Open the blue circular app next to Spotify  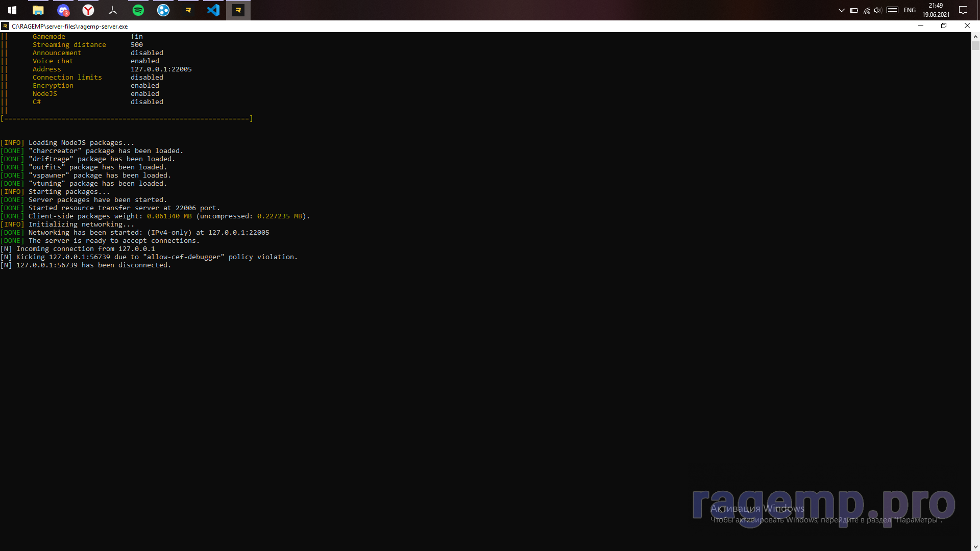[x=163, y=10]
